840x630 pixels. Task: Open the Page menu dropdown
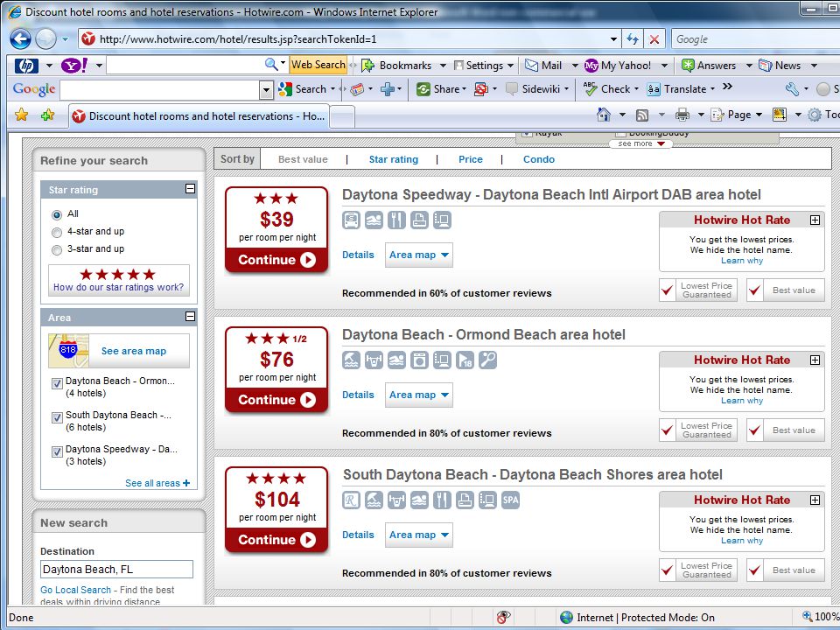point(737,115)
